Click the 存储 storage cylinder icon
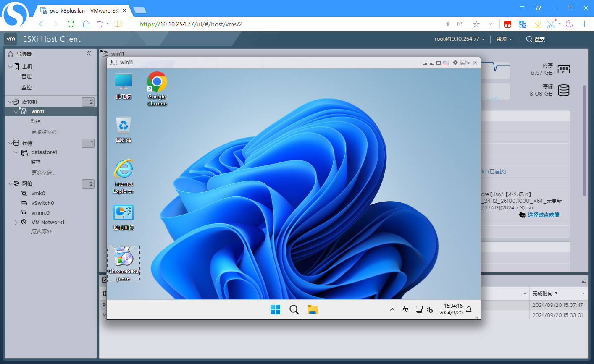This screenshot has height=364, width=594. point(564,90)
